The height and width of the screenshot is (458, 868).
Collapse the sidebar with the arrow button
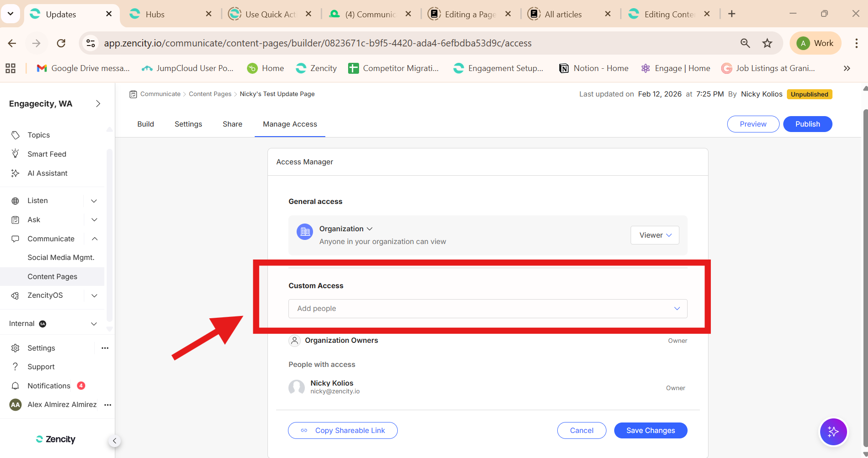[x=114, y=441]
